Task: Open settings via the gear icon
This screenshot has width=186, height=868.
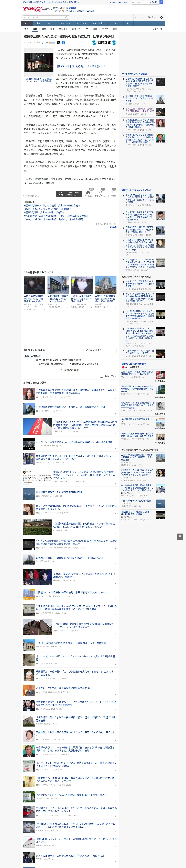Action: tap(161, 17)
